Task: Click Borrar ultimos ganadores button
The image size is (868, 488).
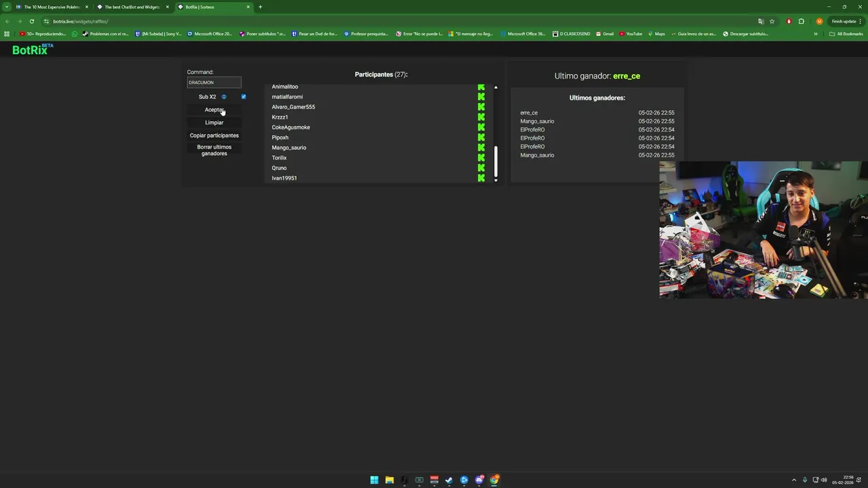Action: tap(214, 150)
